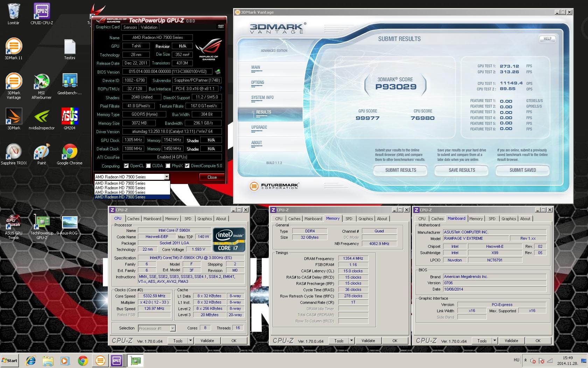Open Internet Explorer from taskbar
The height and width of the screenshot is (368, 588).
[x=31, y=360]
